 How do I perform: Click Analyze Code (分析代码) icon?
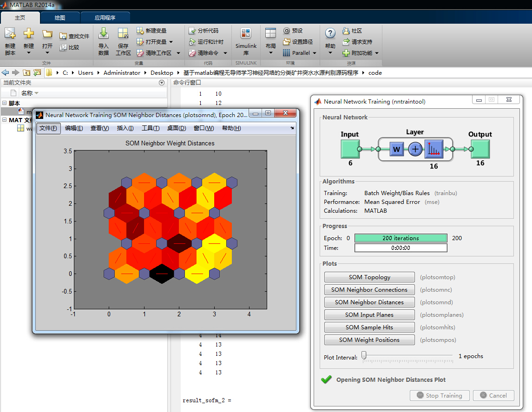(192, 31)
